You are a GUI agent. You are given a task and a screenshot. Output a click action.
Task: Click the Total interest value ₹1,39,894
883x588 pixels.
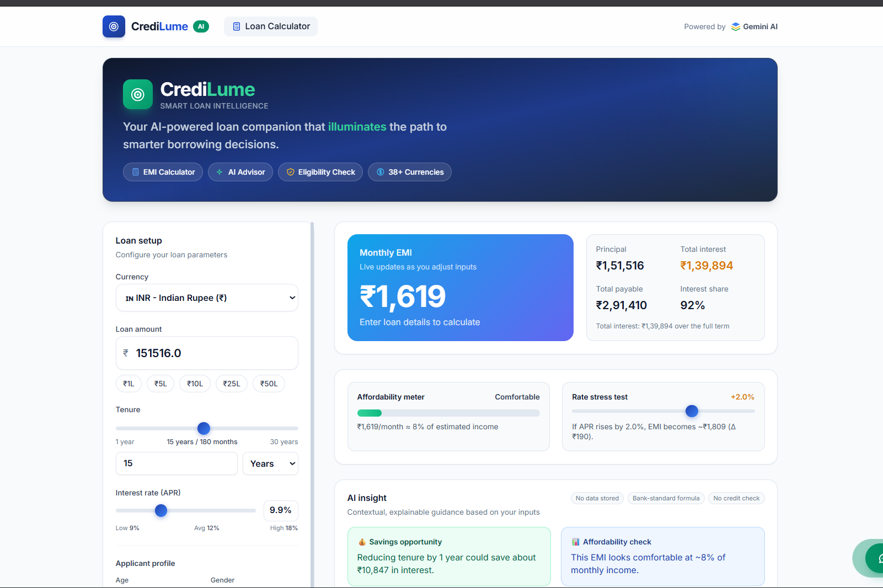707,266
